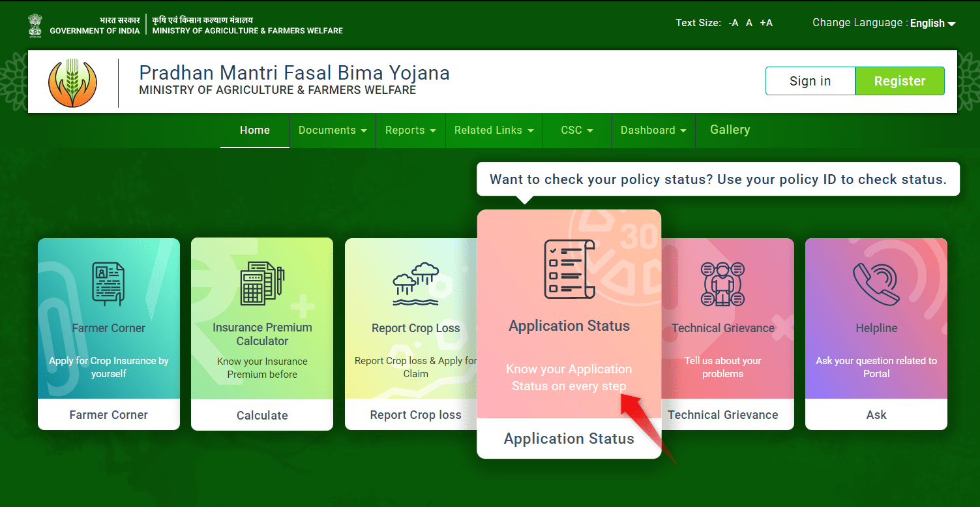
Task: Click the Application Status checklist scroll icon
Action: [569, 268]
